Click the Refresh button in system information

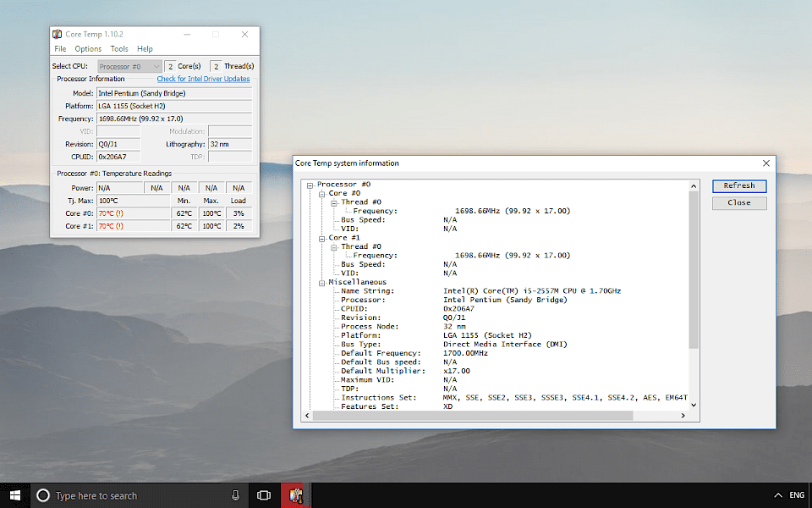pos(739,185)
